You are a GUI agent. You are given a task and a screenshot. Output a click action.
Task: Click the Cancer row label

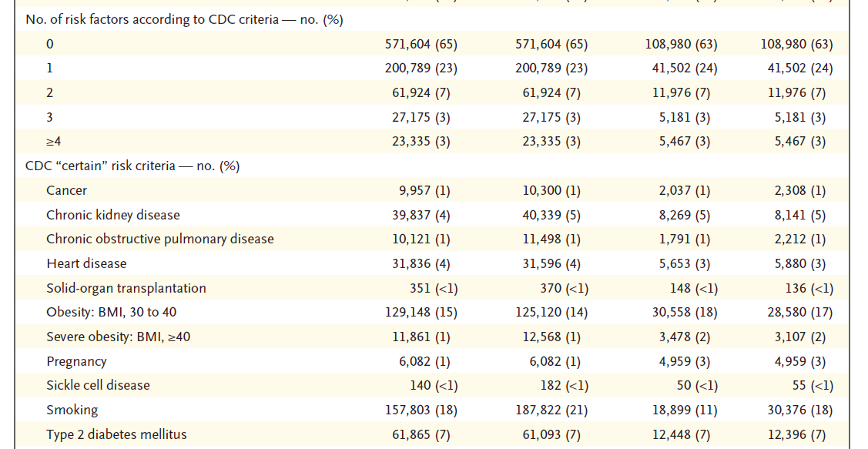pos(66,190)
